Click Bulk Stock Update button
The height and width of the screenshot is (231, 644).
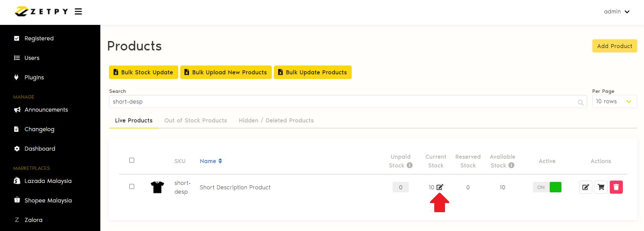click(x=144, y=72)
